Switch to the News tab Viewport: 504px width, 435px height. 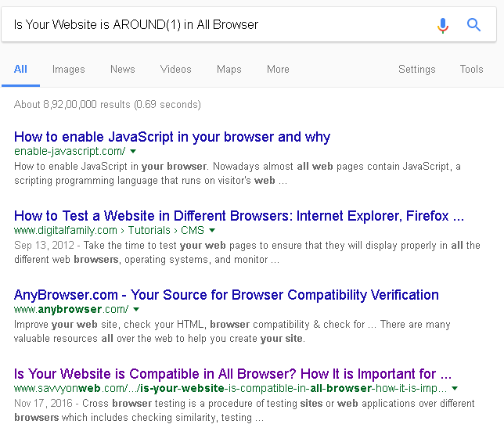tap(122, 69)
